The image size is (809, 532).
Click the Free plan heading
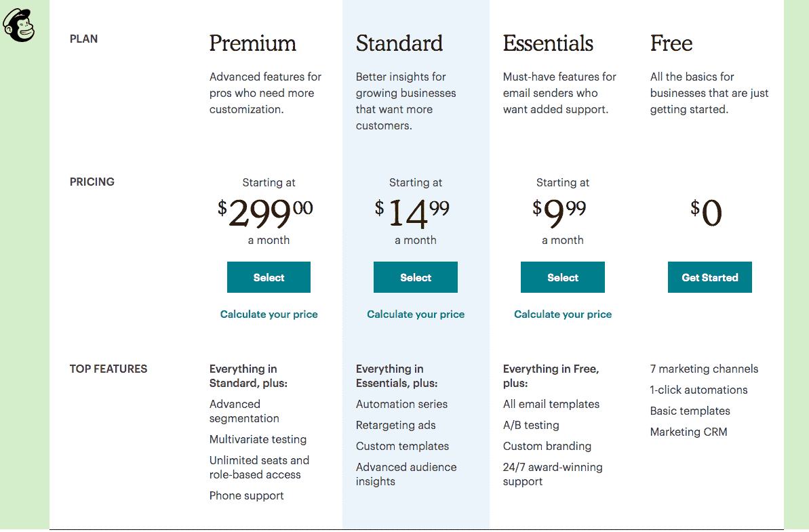point(671,43)
